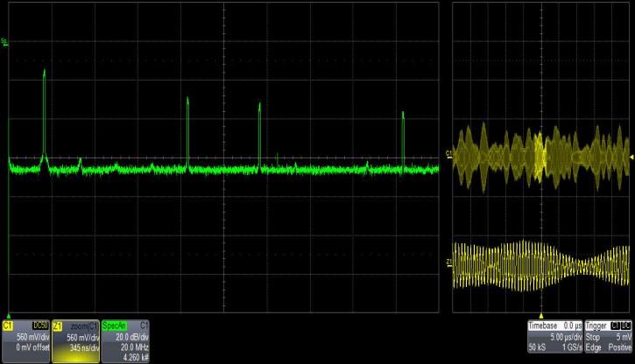Click the trigger level arrow at right edge
Screen dimensions: 635x364
(x=631, y=156)
